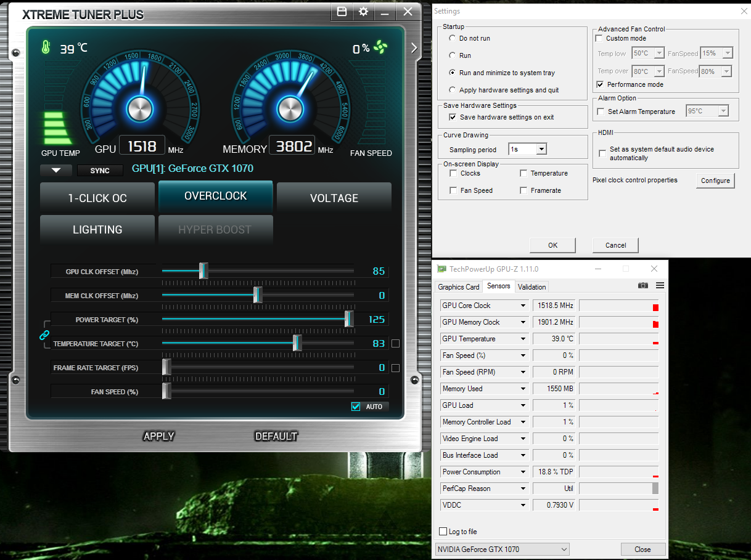751x560 pixels.
Task: Click the SYNC button
Action: pos(100,171)
